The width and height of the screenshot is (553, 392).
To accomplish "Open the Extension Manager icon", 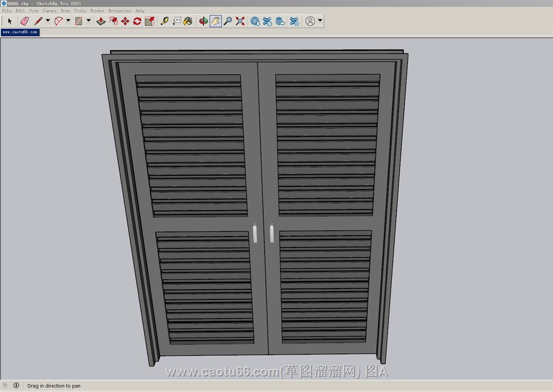I will [294, 21].
